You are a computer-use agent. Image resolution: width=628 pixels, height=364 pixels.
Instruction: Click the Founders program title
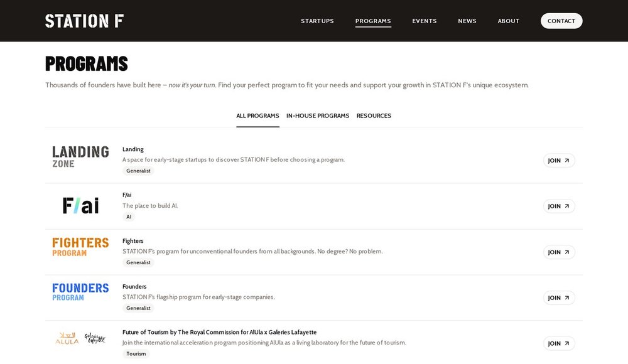click(x=134, y=287)
